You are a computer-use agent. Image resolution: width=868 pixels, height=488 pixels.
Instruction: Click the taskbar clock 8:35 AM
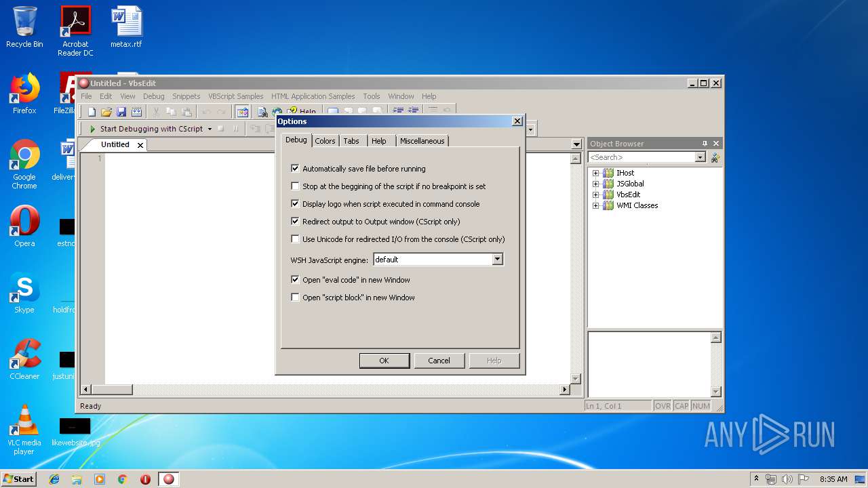[x=833, y=479]
